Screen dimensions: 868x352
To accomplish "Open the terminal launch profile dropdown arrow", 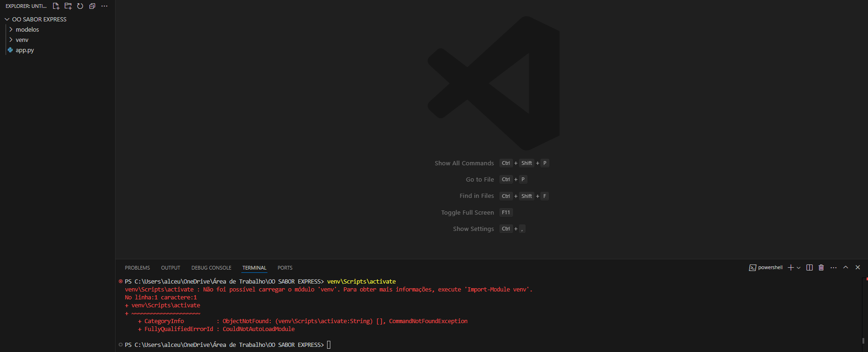I will click(x=799, y=268).
